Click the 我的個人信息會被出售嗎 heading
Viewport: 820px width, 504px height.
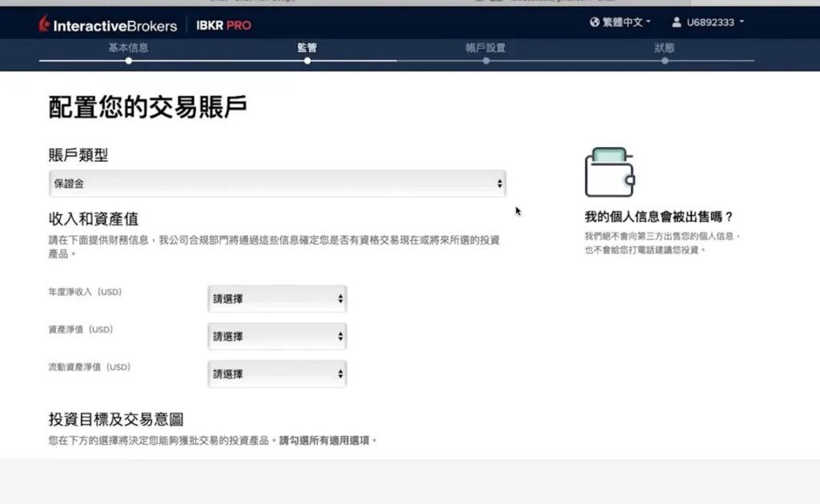[x=659, y=217]
